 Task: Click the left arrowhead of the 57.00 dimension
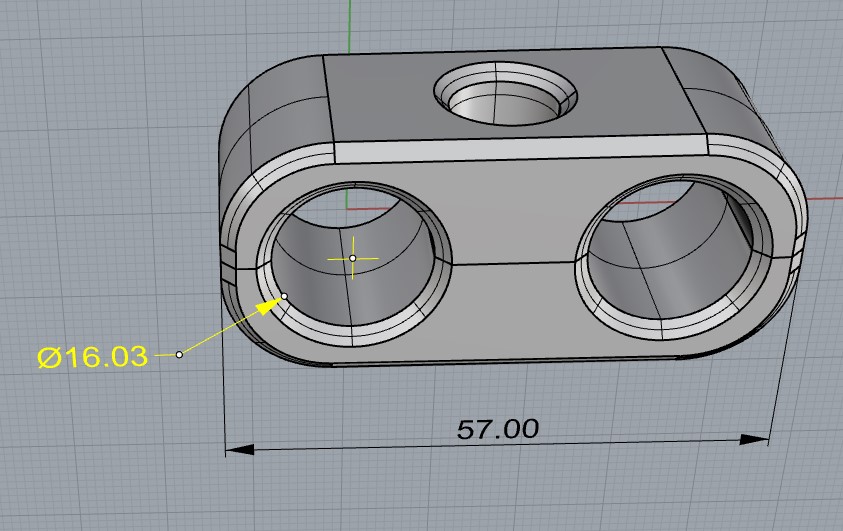coord(239,449)
